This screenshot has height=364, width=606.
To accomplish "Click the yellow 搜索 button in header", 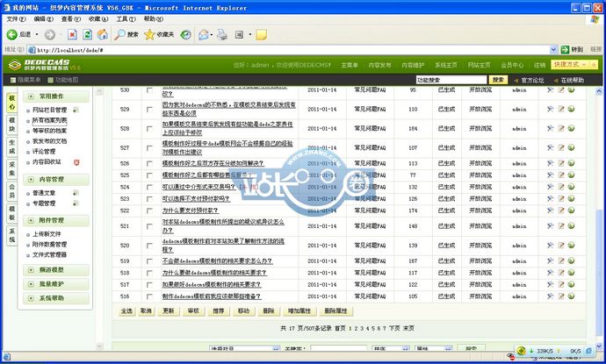I will (498, 80).
